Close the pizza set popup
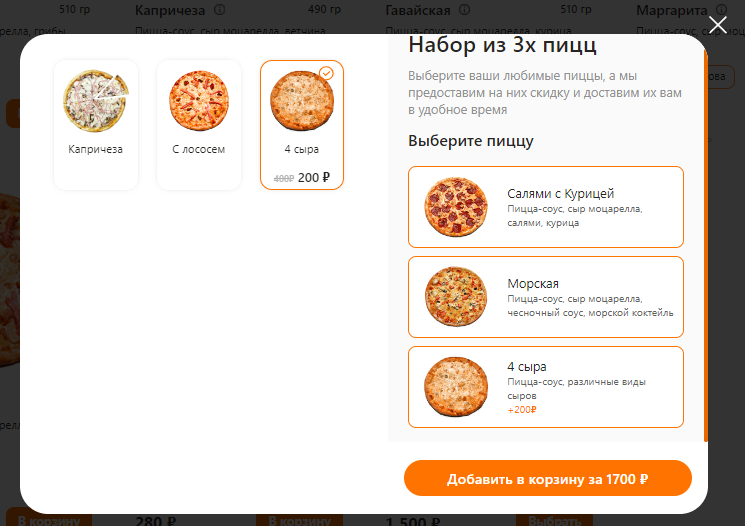Image resolution: width=745 pixels, height=526 pixels. coord(717,25)
